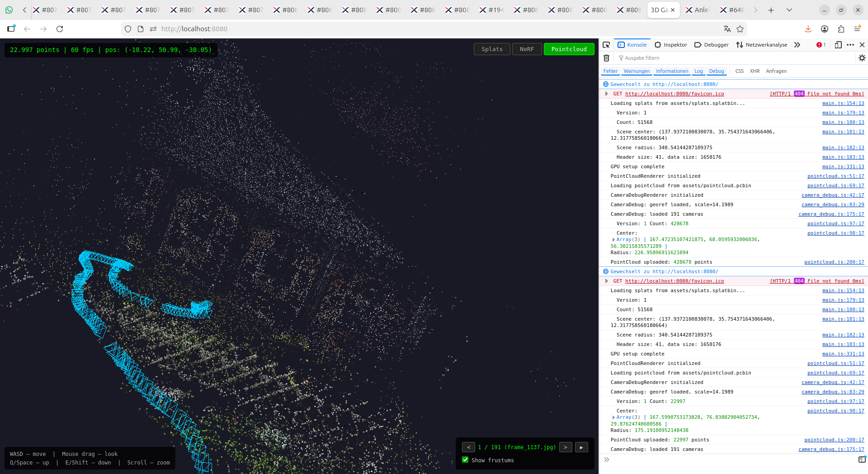
Task: Uncheck the Show frustums checkbox
Action: pos(465,460)
